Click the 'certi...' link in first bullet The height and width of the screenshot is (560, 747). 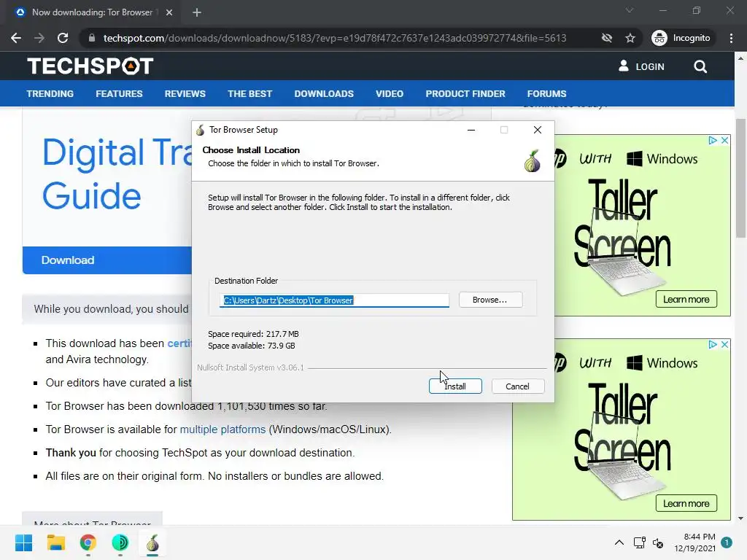pos(179,343)
